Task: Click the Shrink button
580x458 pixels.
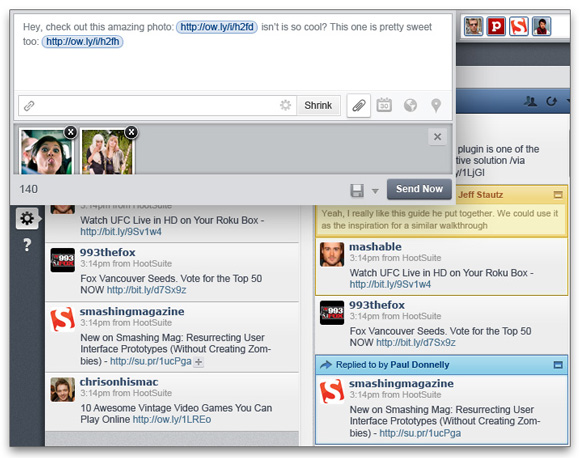Action: point(318,105)
